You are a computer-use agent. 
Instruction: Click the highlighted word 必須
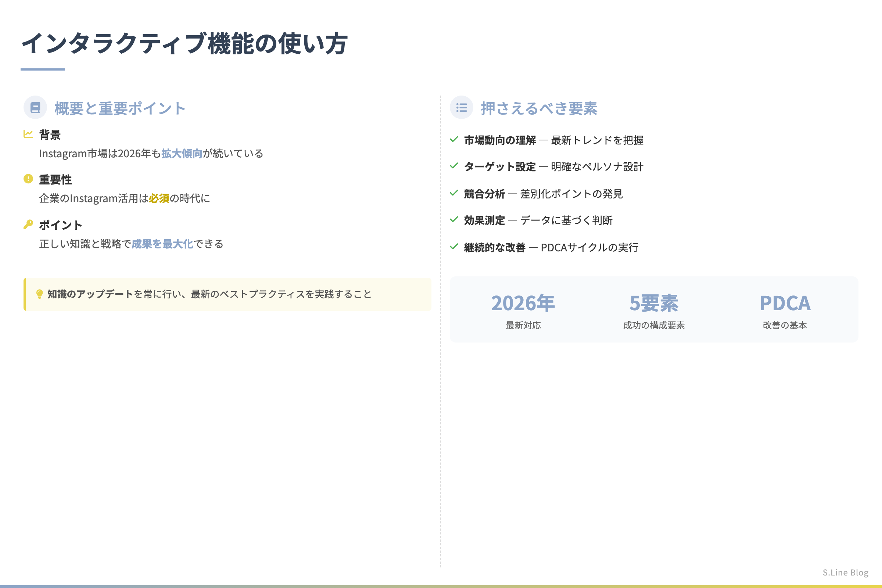click(159, 198)
